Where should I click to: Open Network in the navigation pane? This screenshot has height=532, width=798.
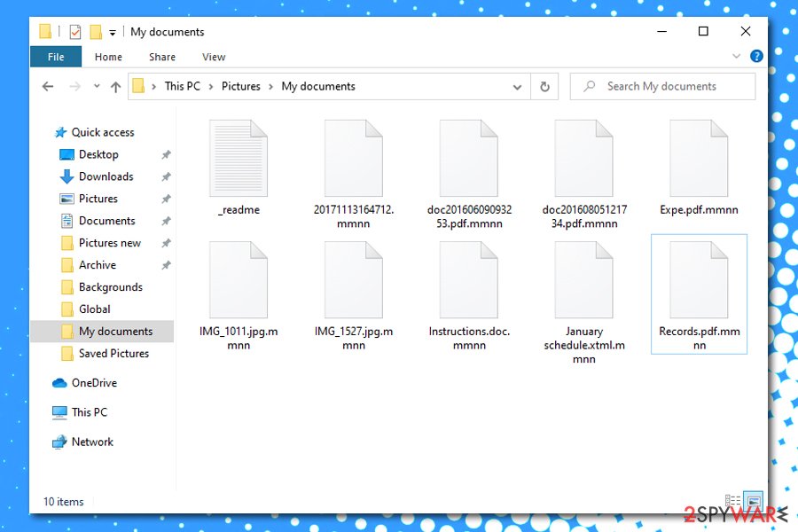[92, 442]
